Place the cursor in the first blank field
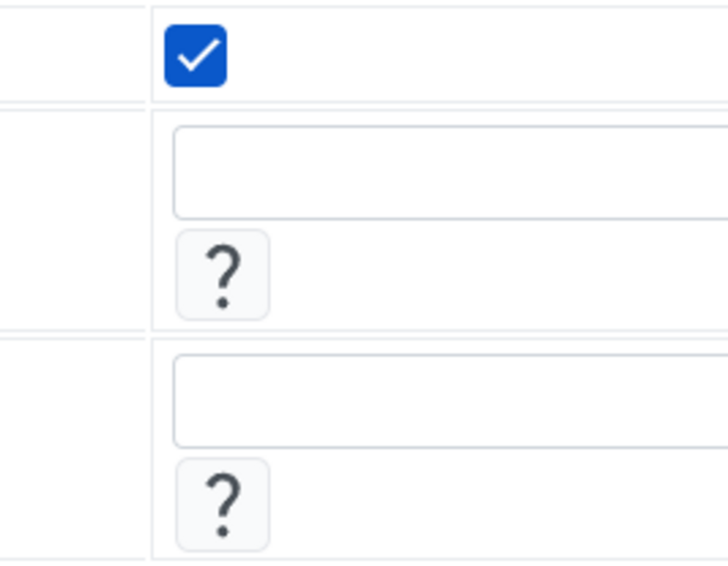The height and width of the screenshot is (566, 728). [x=451, y=172]
